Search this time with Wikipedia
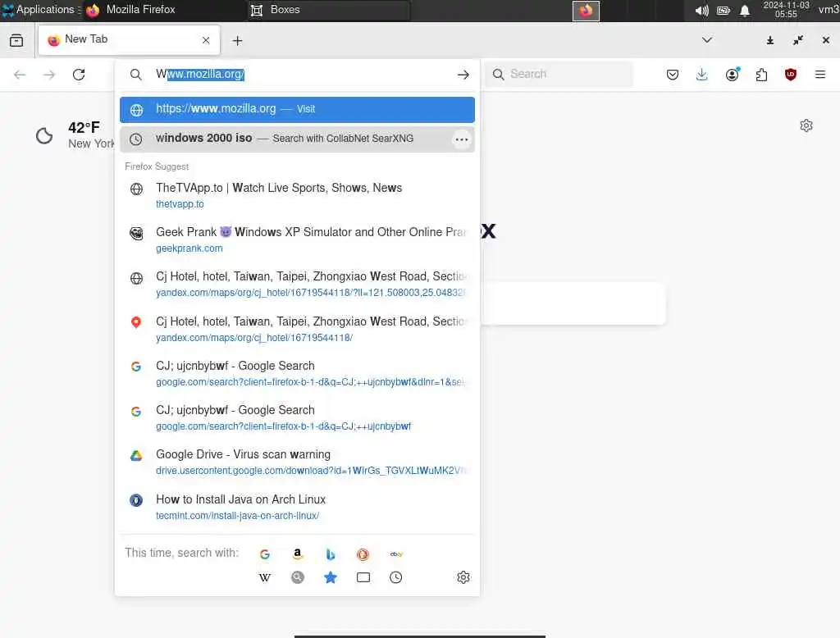The height and width of the screenshot is (638, 840). [265, 577]
